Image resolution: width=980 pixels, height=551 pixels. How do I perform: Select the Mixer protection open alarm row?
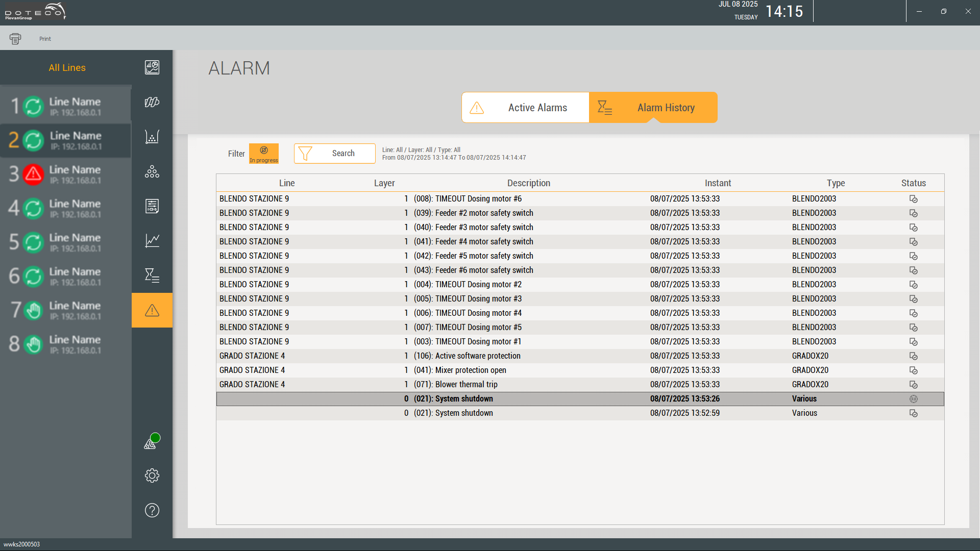point(470,370)
